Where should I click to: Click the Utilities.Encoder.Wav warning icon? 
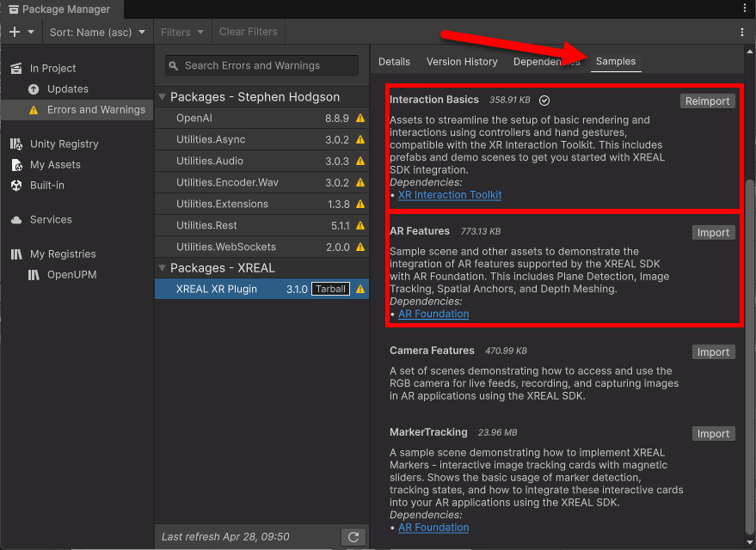[360, 182]
